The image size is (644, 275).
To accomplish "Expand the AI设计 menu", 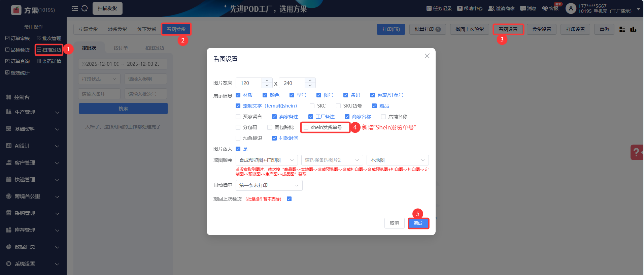I will pyautogui.click(x=33, y=146).
